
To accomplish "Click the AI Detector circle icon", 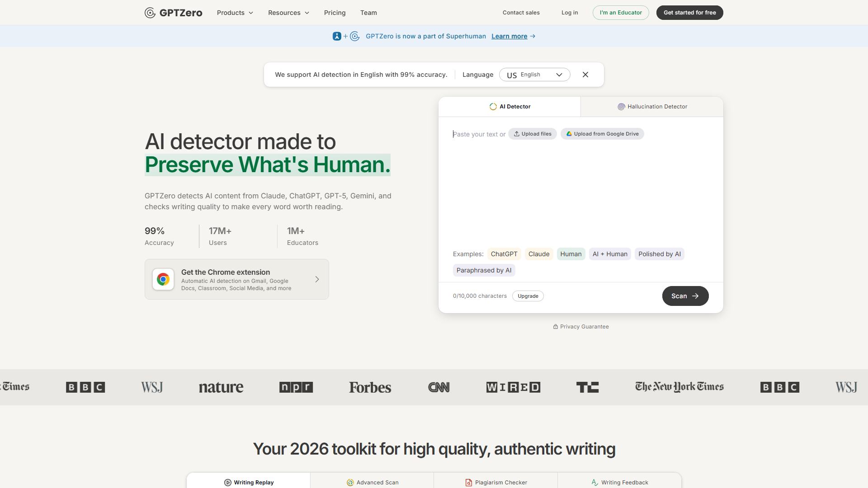I will click(x=493, y=107).
